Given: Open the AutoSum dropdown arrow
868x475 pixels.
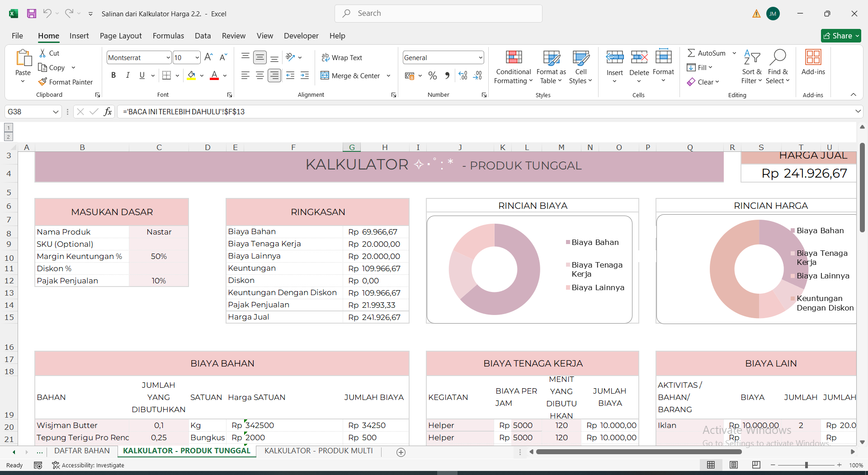Looking at the screenshot, I should (734, 53).
